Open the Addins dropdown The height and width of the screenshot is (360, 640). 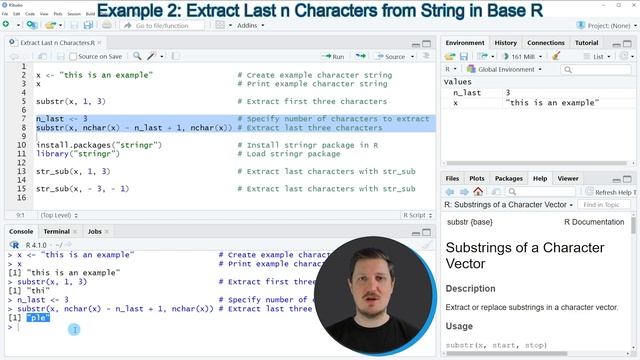[x=250, y=25]
